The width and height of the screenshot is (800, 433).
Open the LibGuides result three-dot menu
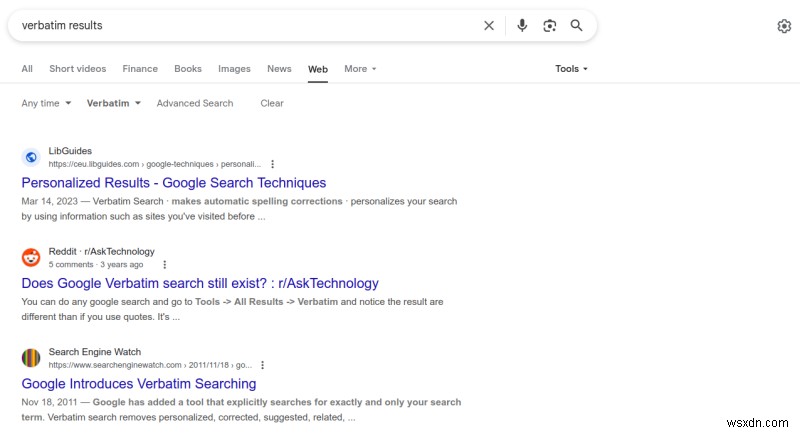click(x=272, y=164)
